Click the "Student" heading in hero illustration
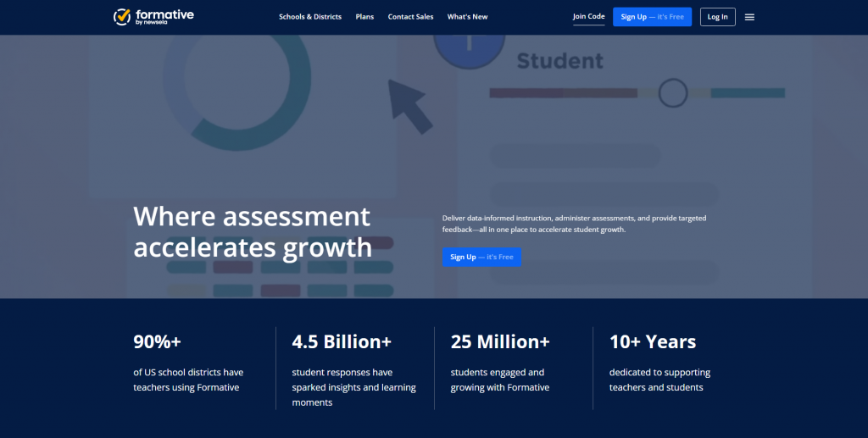Image resolution: width=868 pixels, height=438 pixels. (559, 61)
